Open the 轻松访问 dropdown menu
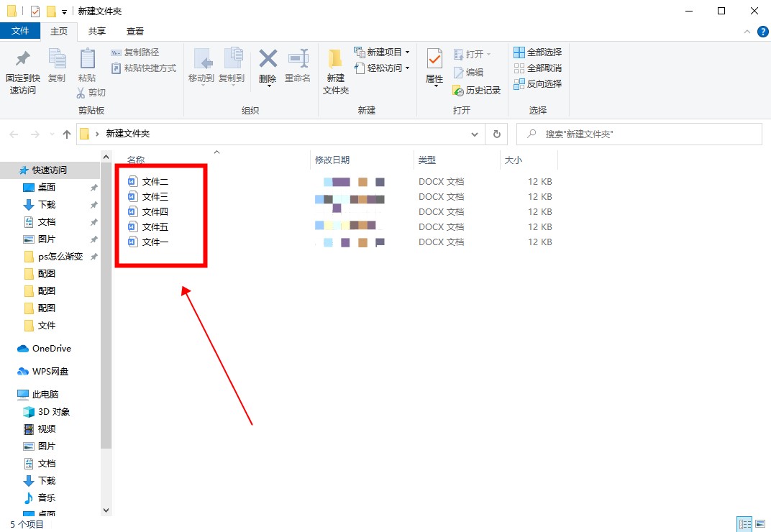 point(407,68)
